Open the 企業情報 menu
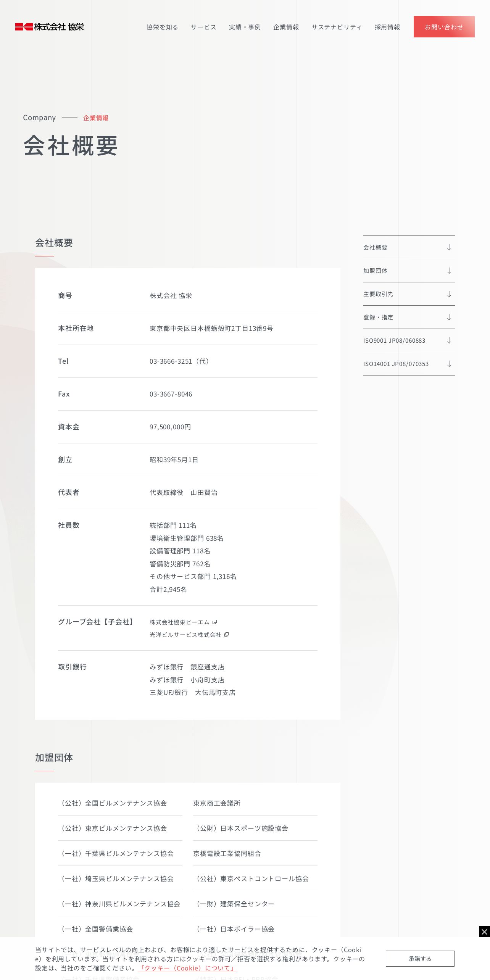This screenshot has height=980, width=490. tap(286, 27)
